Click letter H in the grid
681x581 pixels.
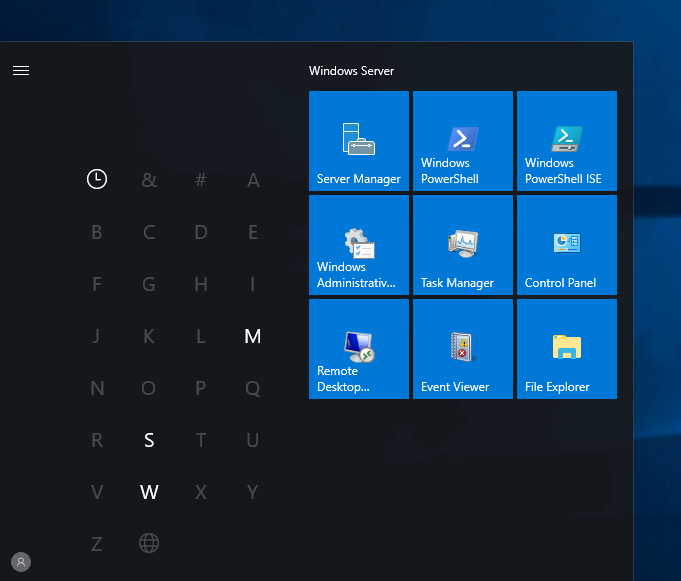pyautogui.click(x=201, y=284)
